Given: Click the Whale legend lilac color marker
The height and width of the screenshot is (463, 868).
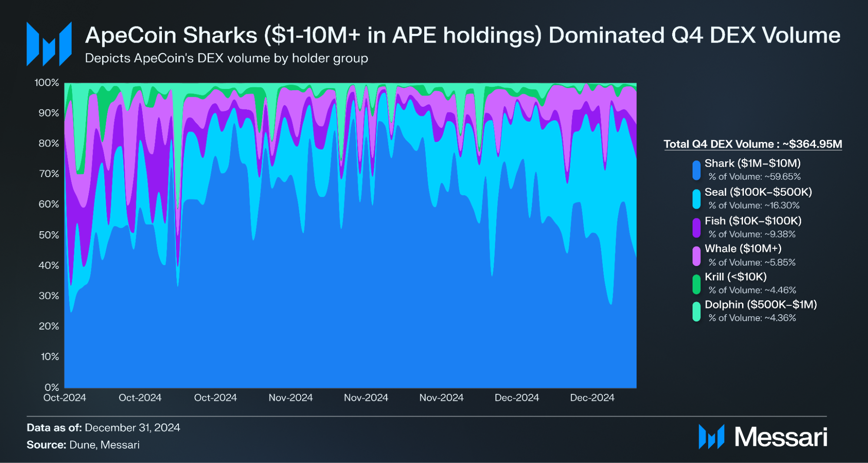Looking at the screenshot, I should 696,256.
